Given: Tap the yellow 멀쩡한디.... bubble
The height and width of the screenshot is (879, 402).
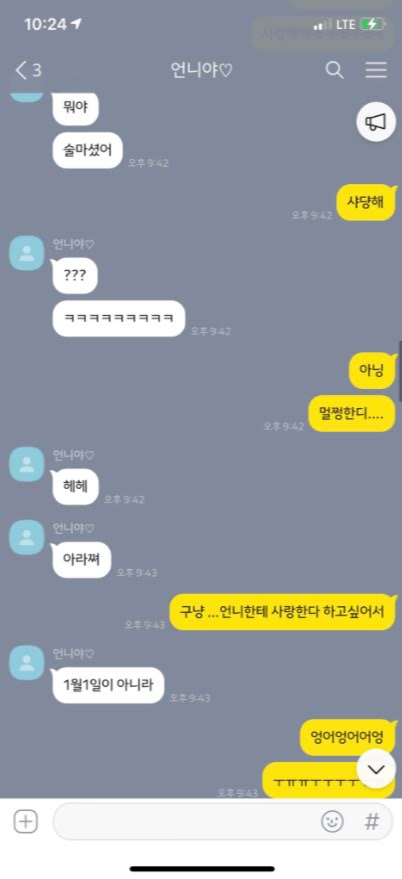Looking at the screenshot, I should (x=353, y=414).
